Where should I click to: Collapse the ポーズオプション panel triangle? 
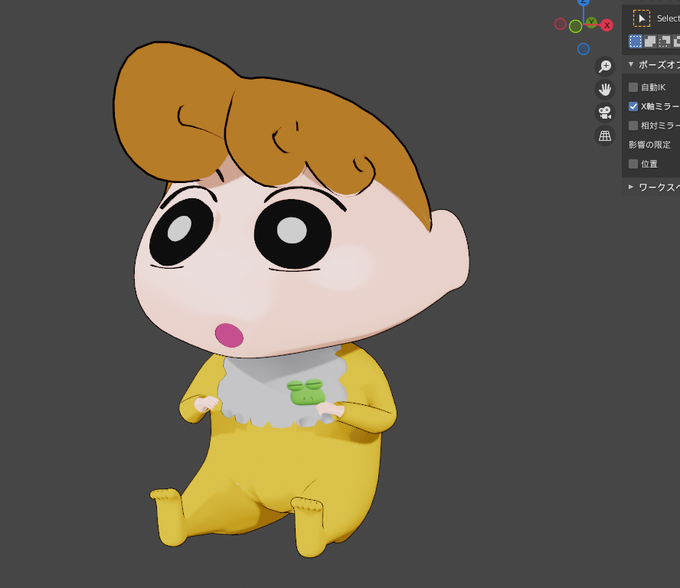[x=631, y=64]
